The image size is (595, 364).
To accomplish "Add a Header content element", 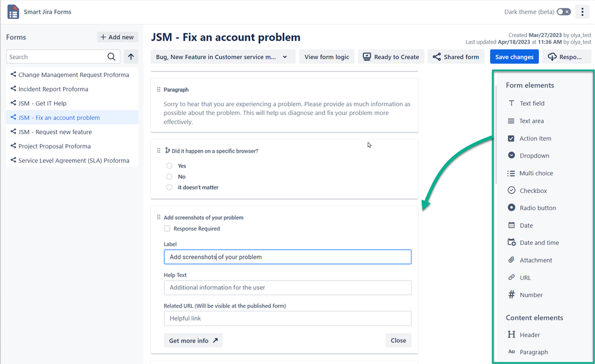I will pyautogui.click(x=528, y=334).
